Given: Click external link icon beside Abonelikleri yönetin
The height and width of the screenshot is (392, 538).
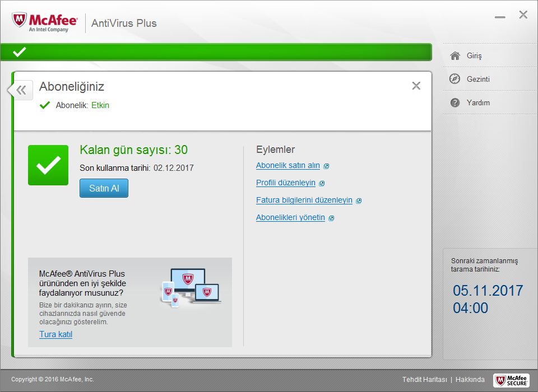Looking at the screenshot, I should [x=331, y=218].
